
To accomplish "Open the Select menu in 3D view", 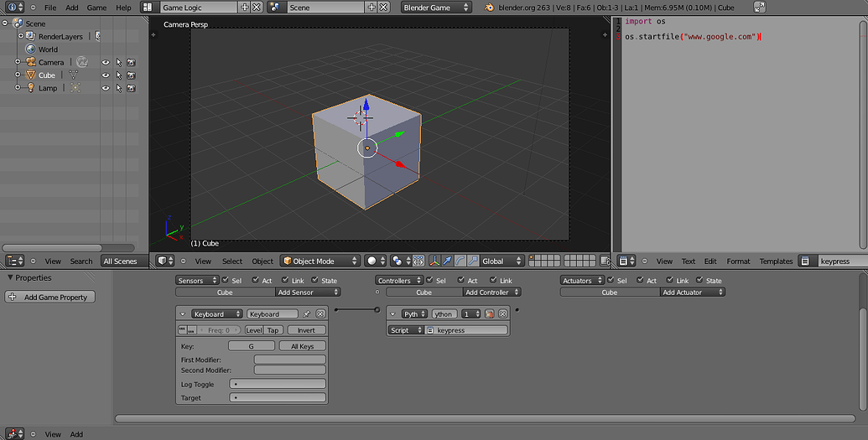I will click(x=232, y=261).
